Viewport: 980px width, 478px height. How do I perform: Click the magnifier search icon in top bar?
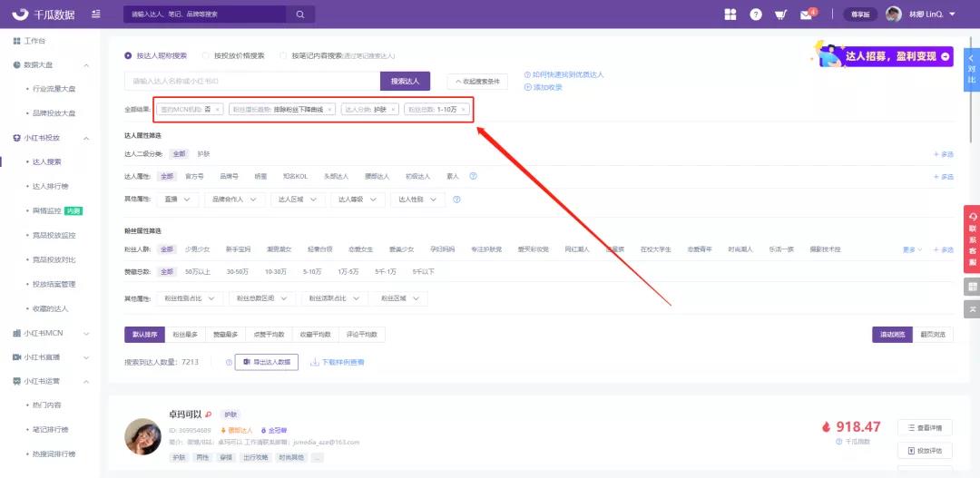(x=299, y=15)
